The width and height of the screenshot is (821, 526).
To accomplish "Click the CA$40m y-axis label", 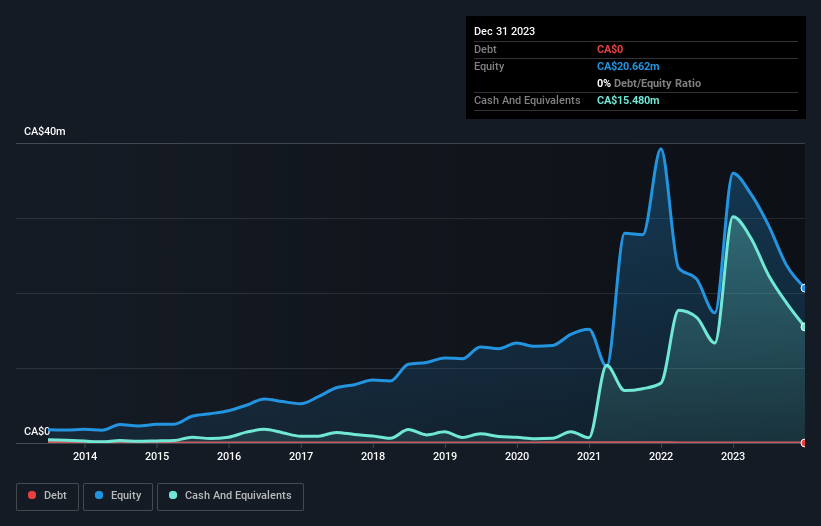I will (x=45, y=131).
